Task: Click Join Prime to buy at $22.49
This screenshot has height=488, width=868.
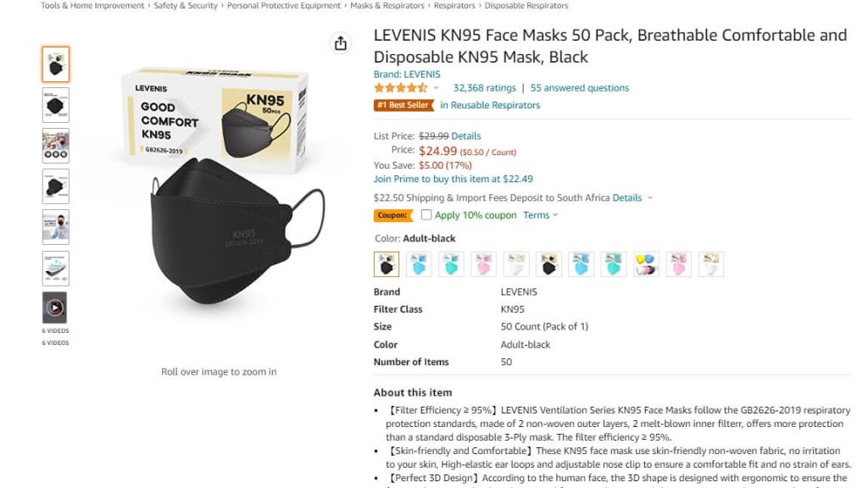Action: 453,179
